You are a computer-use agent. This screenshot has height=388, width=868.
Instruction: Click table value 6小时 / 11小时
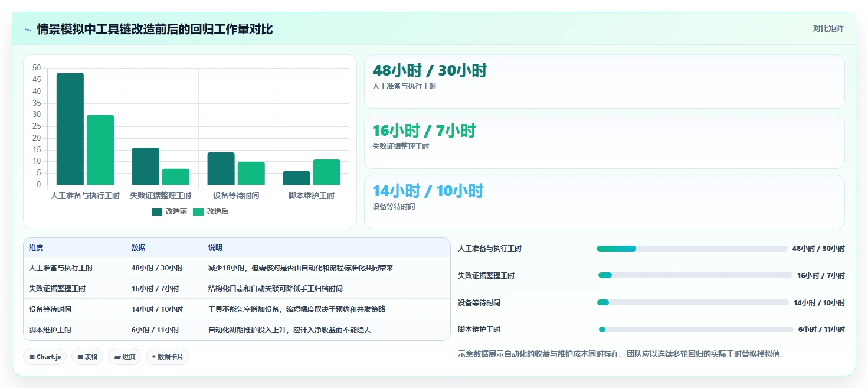point(155,330)
